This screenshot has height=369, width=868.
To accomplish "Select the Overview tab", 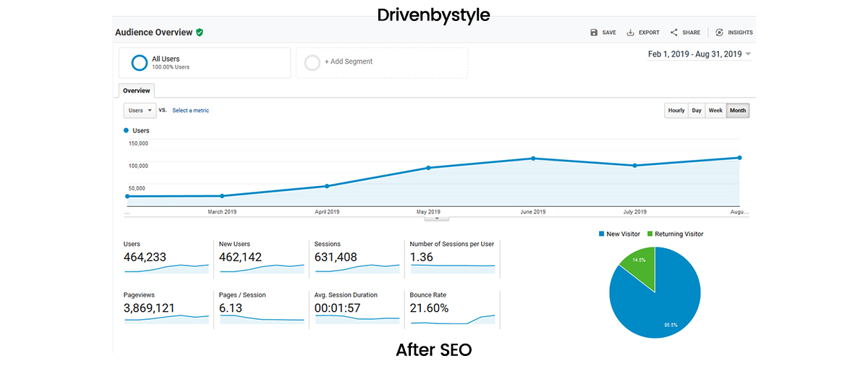I will click(x=136, y=91).
